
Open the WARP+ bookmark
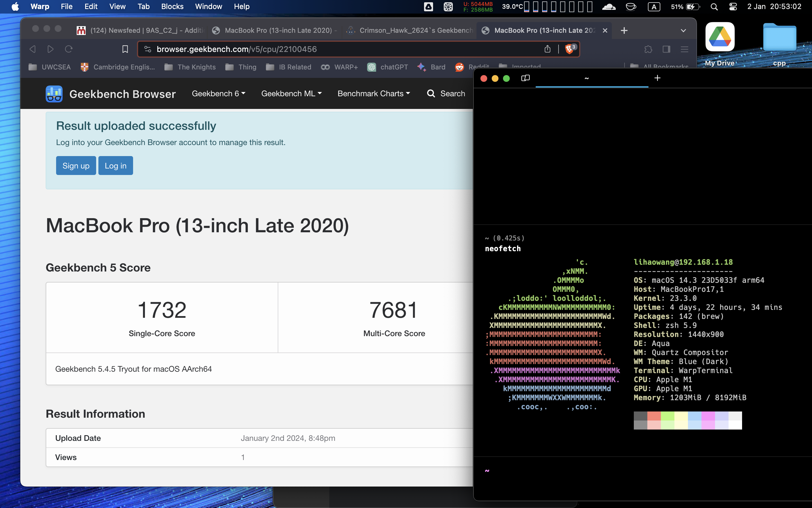point(339,67)
